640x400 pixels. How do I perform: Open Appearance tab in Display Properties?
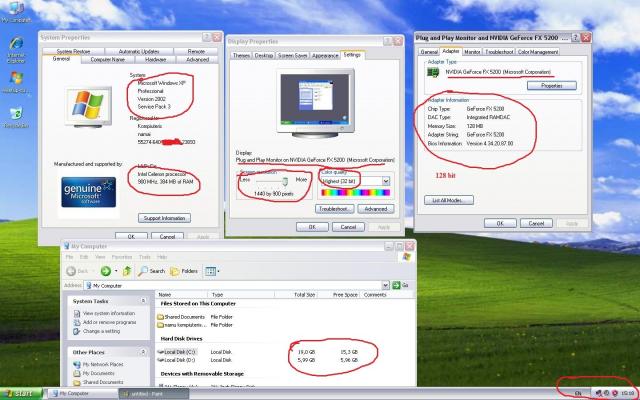(325, 56)
